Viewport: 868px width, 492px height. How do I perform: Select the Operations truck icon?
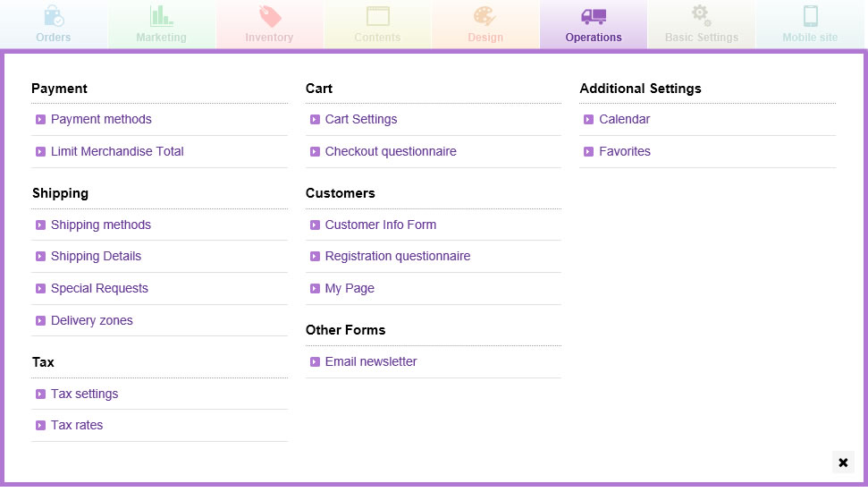click(x=594, y=16)
